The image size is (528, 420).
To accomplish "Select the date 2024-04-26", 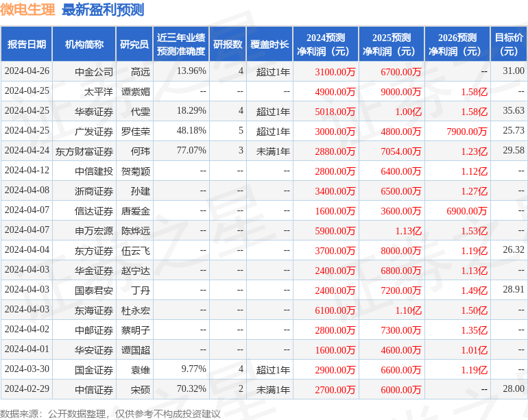I will tap(27, 71).
